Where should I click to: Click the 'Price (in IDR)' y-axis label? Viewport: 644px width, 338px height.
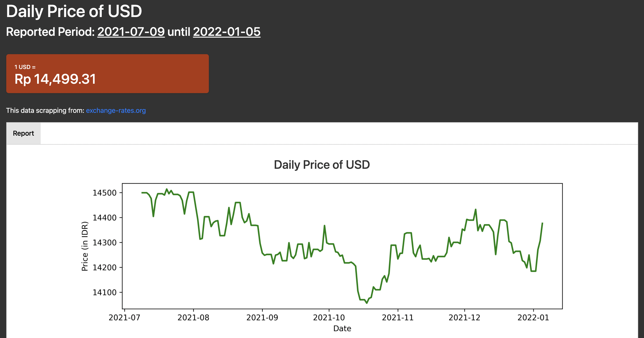pyautogui.click(x=85, y=246)
